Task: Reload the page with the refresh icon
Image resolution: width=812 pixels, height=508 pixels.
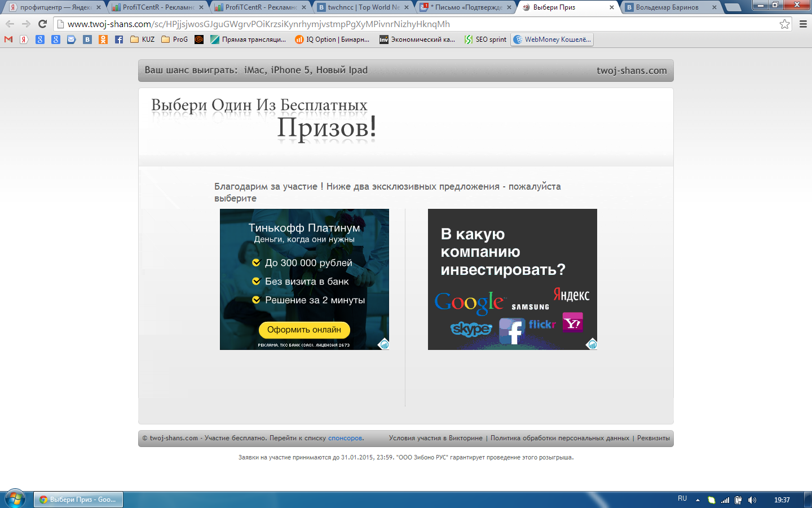Action: click(42, 24)
